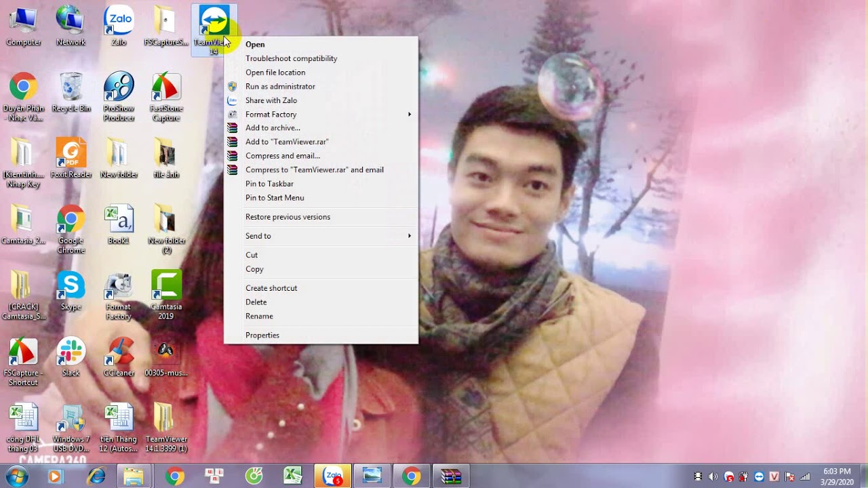The height and width of the screenshot is (488, 868).
Task: Select the công DHL tháng 03 file
Action: click(24, 428)
